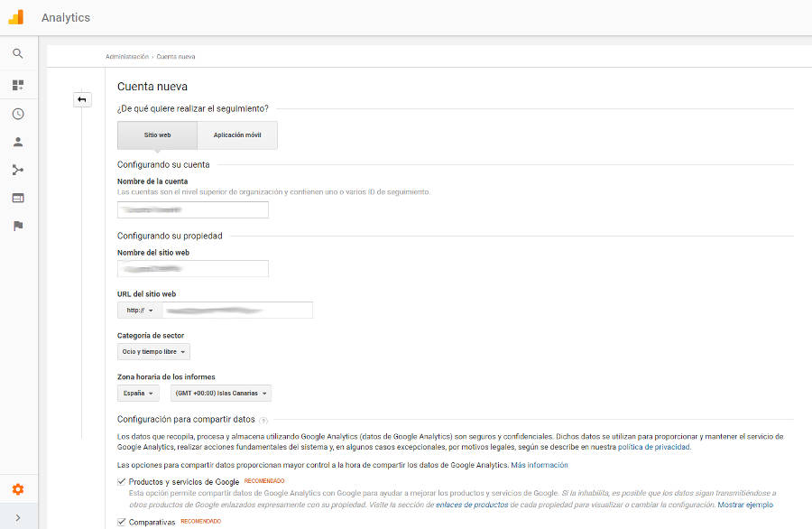Click the Nombre de la cuenta field
812x529 pixels.
tap(193, 209)
